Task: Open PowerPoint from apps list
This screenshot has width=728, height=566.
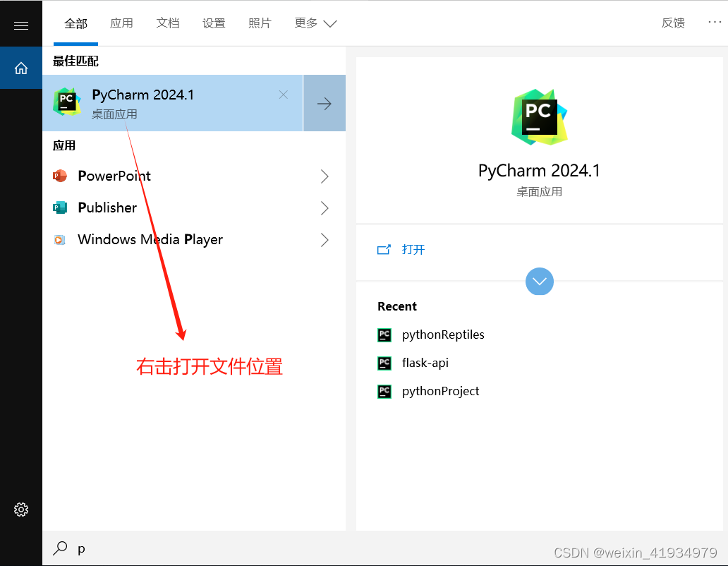Action: click(x=114, y=176)
